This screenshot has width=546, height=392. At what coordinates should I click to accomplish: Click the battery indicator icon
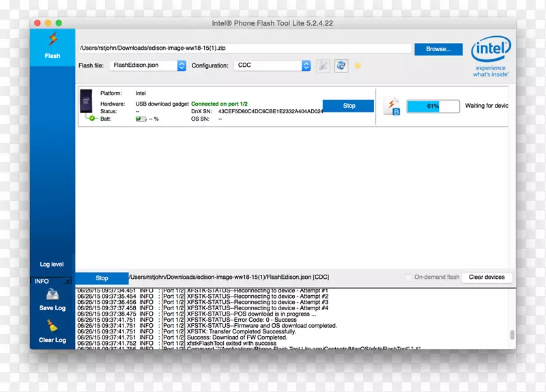pyautogui.click(x=141, y=119)
